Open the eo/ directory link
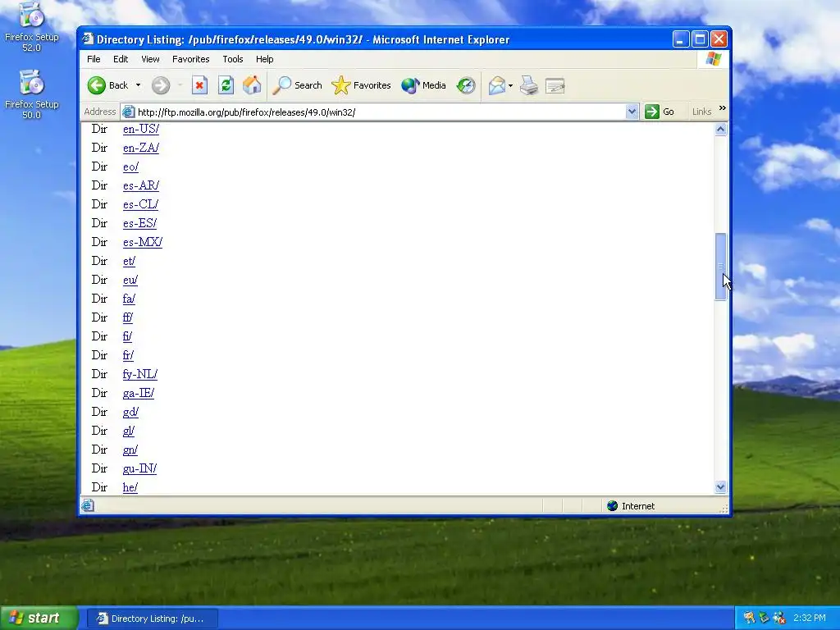 [130, 167]
